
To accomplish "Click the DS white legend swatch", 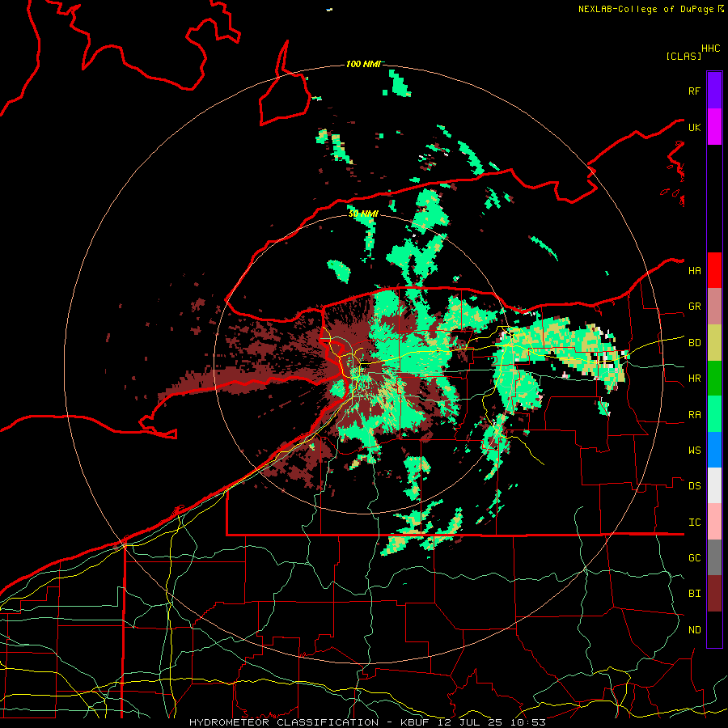I will [x=714, y=485].
